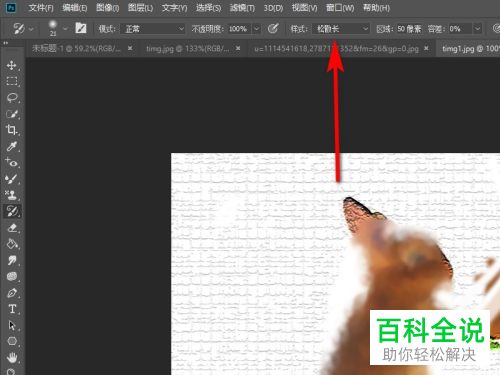Select the Sponge tool
500x375 pixels.
point(12,277)
